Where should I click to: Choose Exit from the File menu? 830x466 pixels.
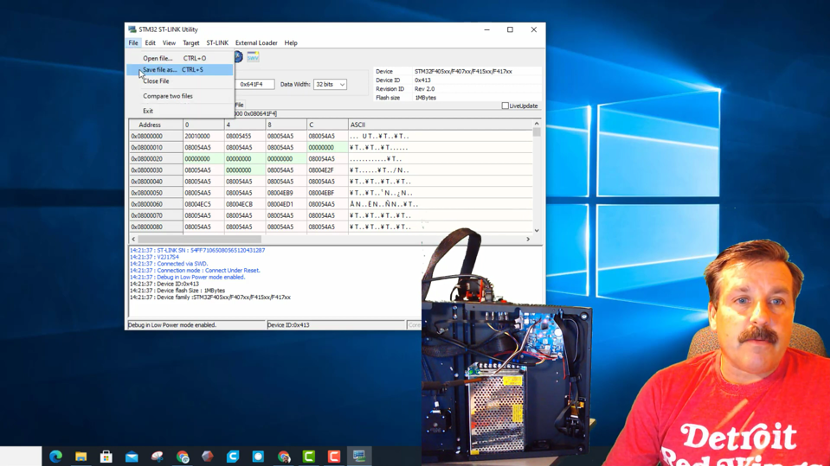click(180, 111)
